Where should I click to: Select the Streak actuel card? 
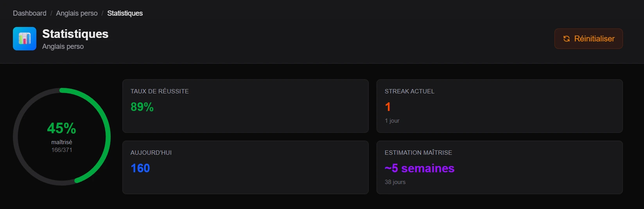point(499,106)
